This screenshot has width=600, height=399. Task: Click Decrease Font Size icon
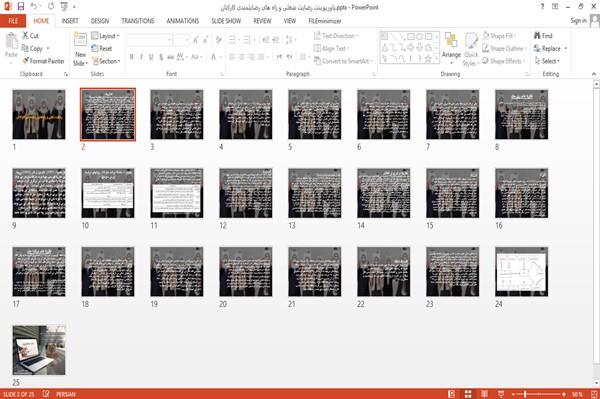(x=205, y=40)
